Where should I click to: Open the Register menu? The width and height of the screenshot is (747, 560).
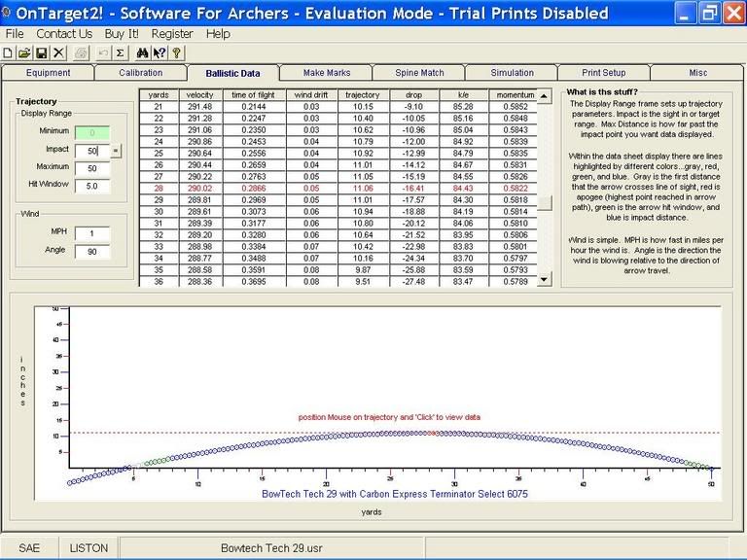click(x=172, y=34)
